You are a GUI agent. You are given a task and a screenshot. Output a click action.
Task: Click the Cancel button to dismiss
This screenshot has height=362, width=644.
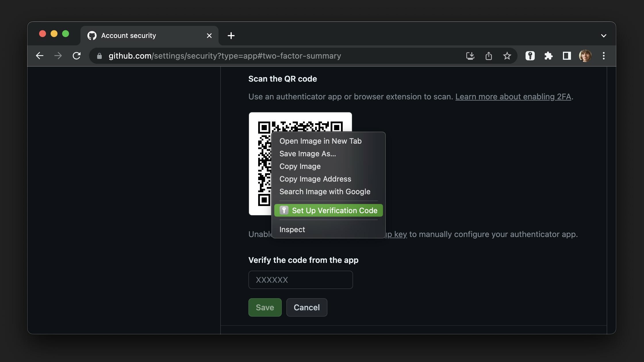pos(306,307)
